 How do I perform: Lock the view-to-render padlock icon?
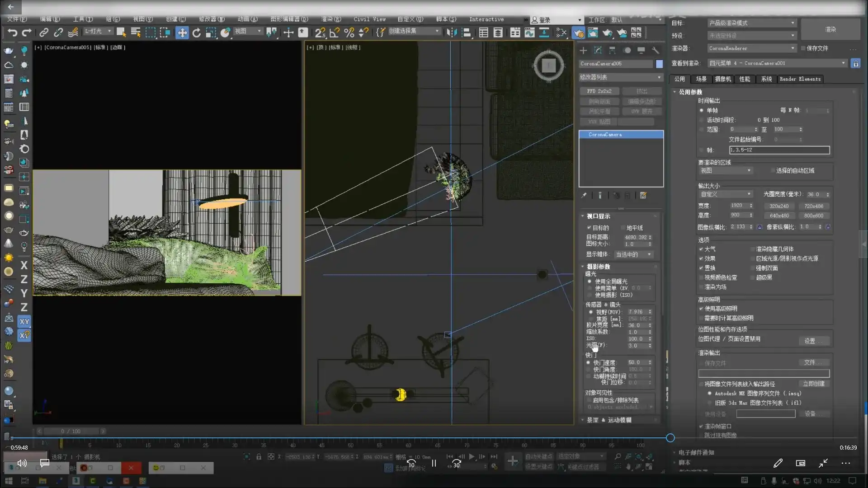tap(855, 64)
